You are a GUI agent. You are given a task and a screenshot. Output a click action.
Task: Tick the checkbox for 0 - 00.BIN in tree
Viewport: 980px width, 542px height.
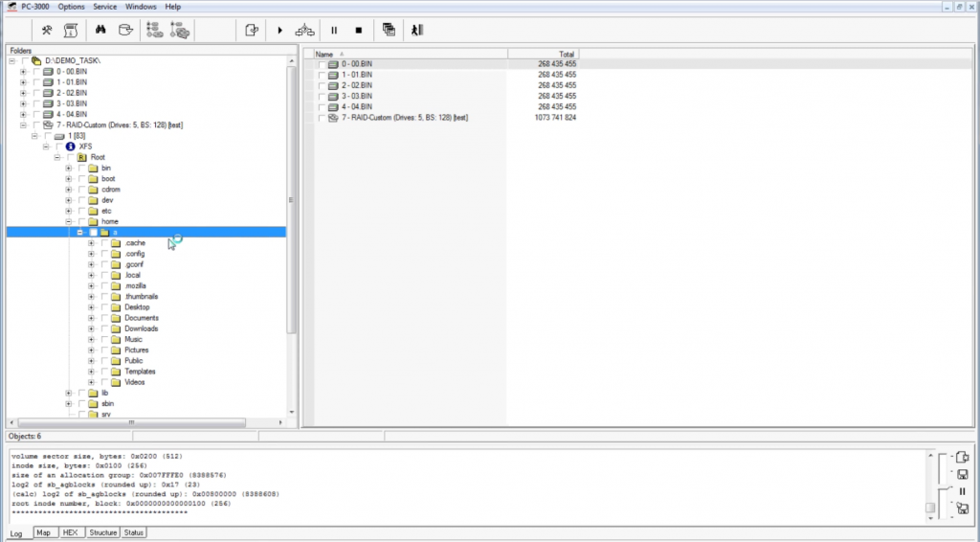[x=36, y=71]
